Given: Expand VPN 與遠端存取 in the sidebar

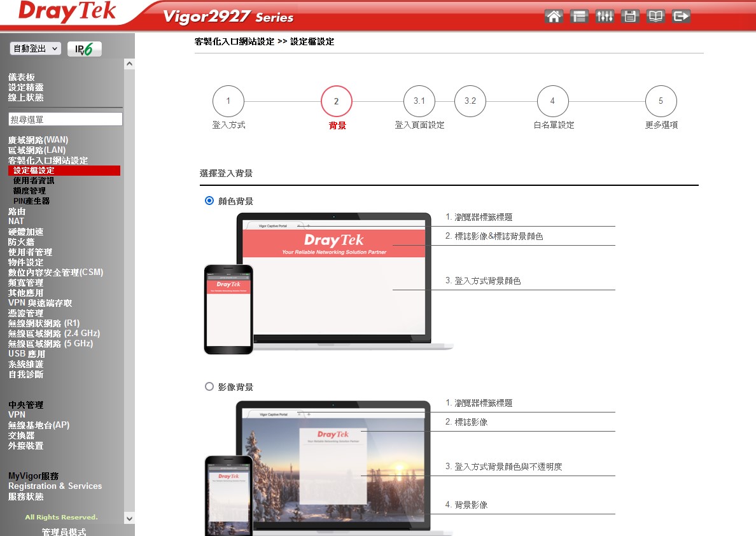Looking at the screenshot, I should pyautogui.click(x=40, y=303).
